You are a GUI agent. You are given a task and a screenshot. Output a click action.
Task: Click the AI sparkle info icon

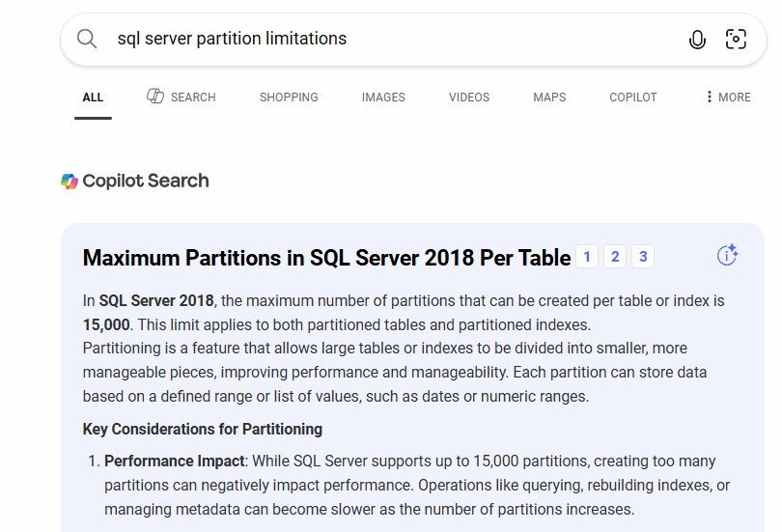click(727, 255)
